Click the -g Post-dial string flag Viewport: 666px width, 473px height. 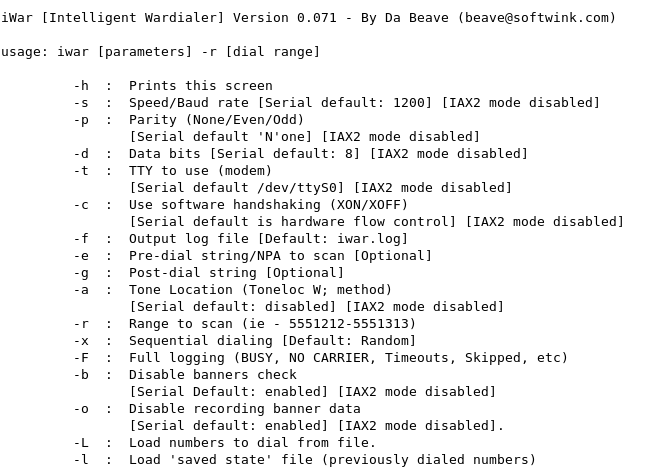(81, 273)
